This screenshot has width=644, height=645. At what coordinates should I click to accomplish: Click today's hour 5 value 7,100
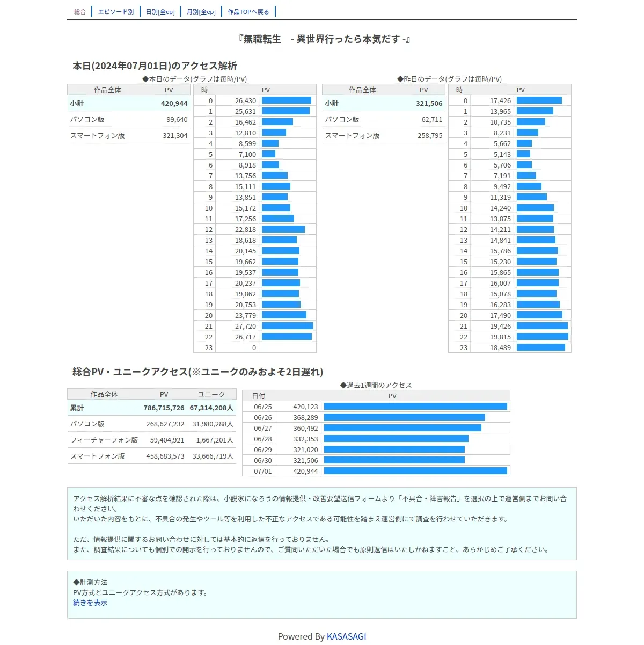point(247,154)
